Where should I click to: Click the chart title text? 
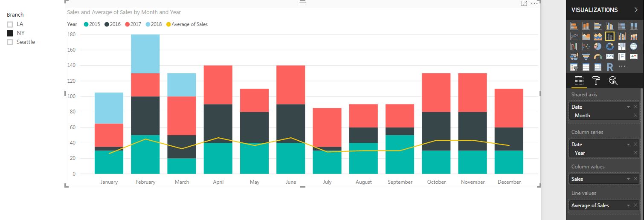pyautogui.click(x=124, y=12)
